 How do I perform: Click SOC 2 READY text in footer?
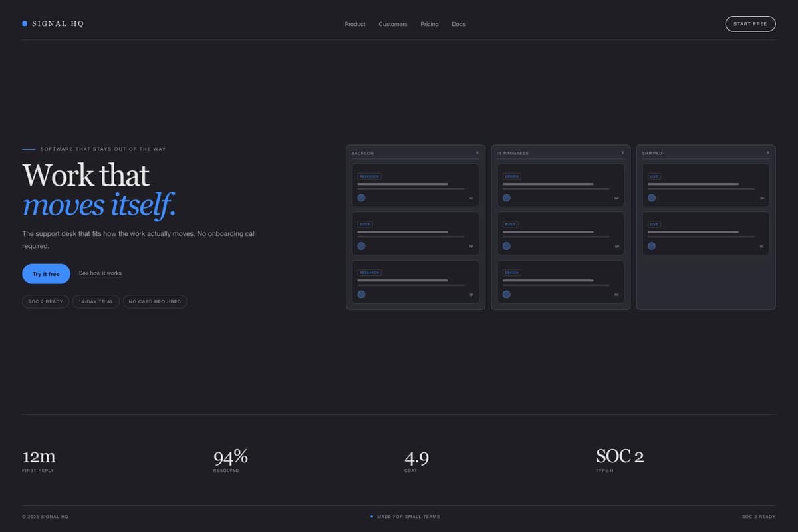coord(759,517)
